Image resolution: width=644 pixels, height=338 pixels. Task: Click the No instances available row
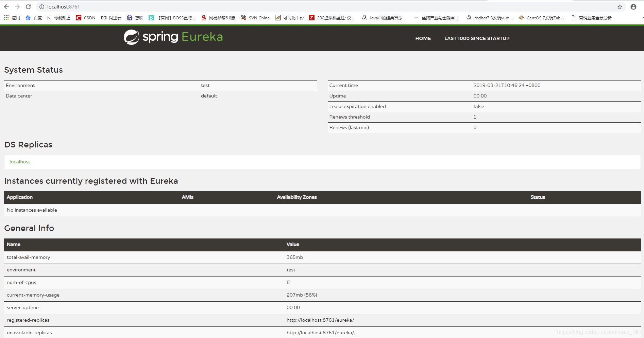[322, 210]
